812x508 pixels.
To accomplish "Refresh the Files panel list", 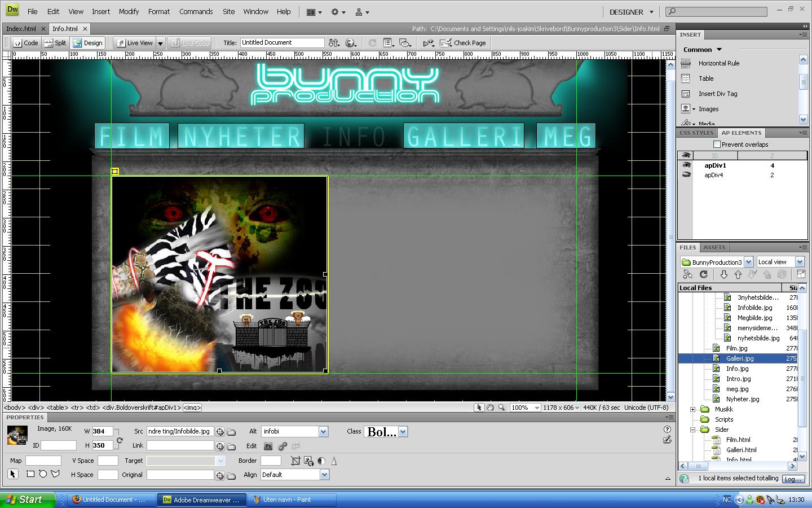I will (x=704, y=274).
